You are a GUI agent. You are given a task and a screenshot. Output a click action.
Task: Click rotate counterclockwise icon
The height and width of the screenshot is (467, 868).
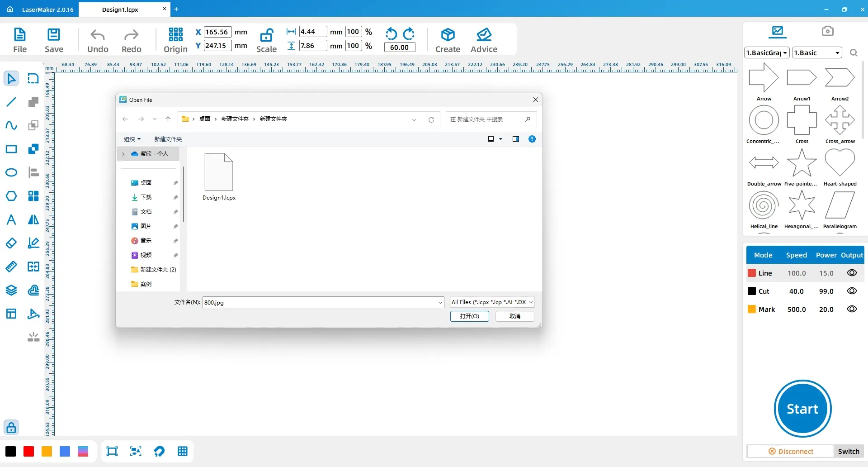pos(391,33)
